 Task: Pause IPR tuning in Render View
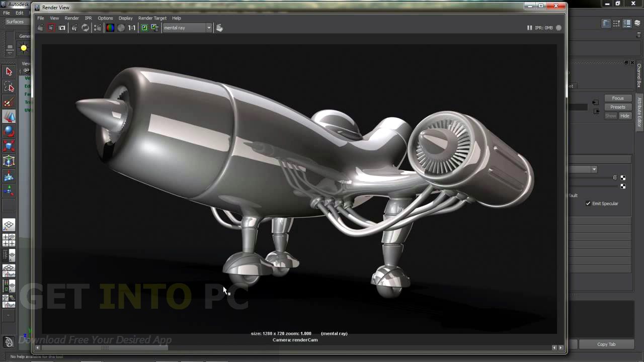coord(529,28)
